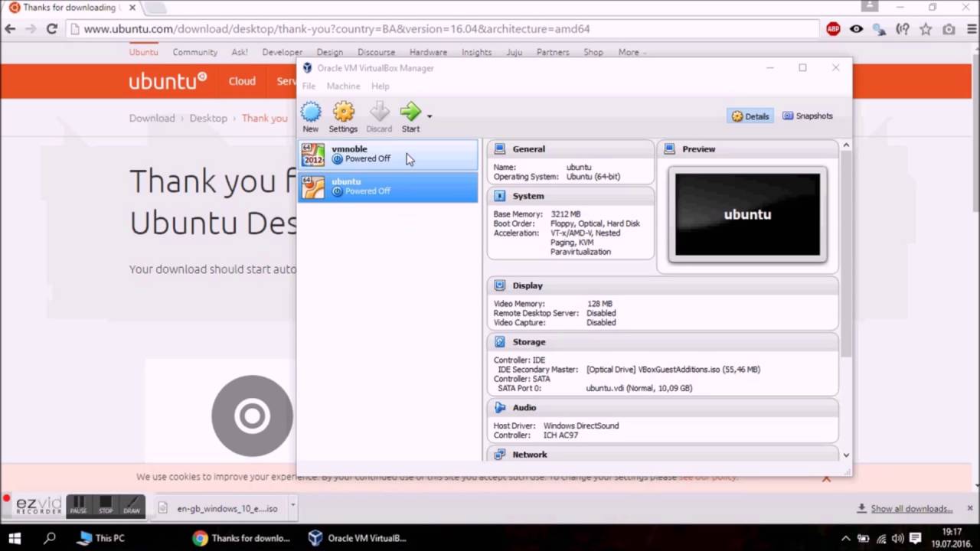
Task: Click the details panel scroll up arrow
Action: coord(846,145)
